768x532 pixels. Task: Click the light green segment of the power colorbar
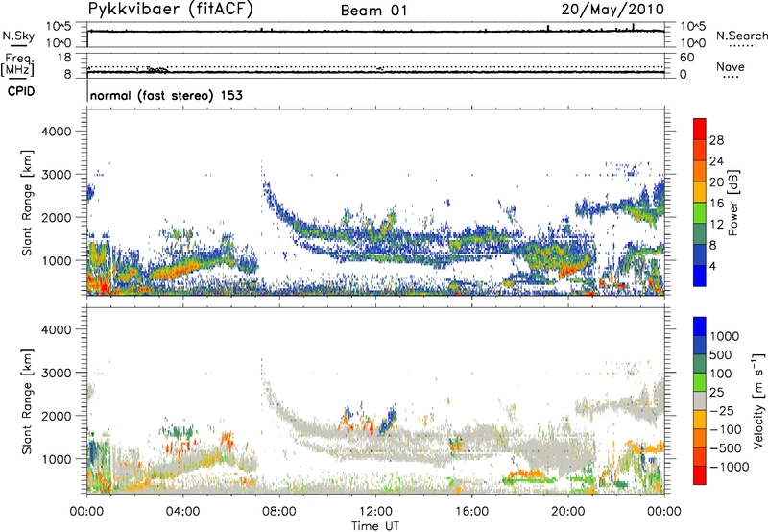[700, 212]
